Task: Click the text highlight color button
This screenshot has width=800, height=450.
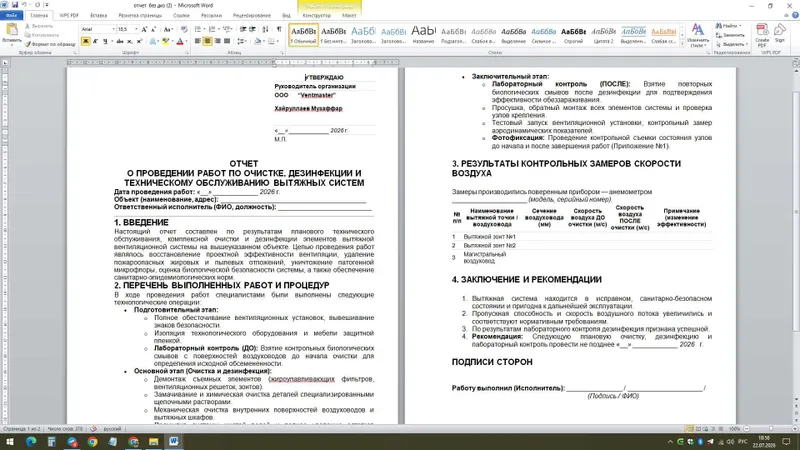Action: (165, 41)
